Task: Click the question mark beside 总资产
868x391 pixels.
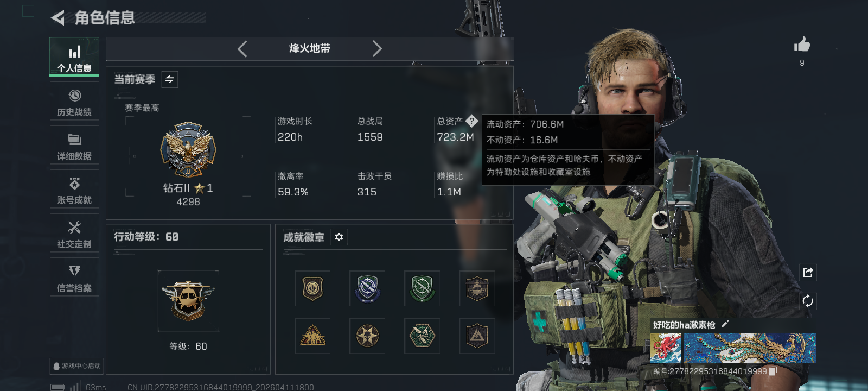Action: click(x=471, y=121)
